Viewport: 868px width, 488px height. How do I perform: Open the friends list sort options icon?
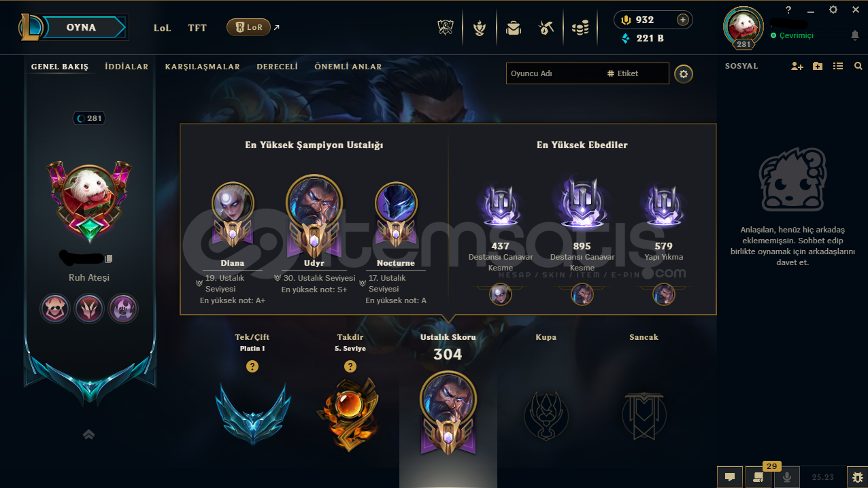point(838,66)
